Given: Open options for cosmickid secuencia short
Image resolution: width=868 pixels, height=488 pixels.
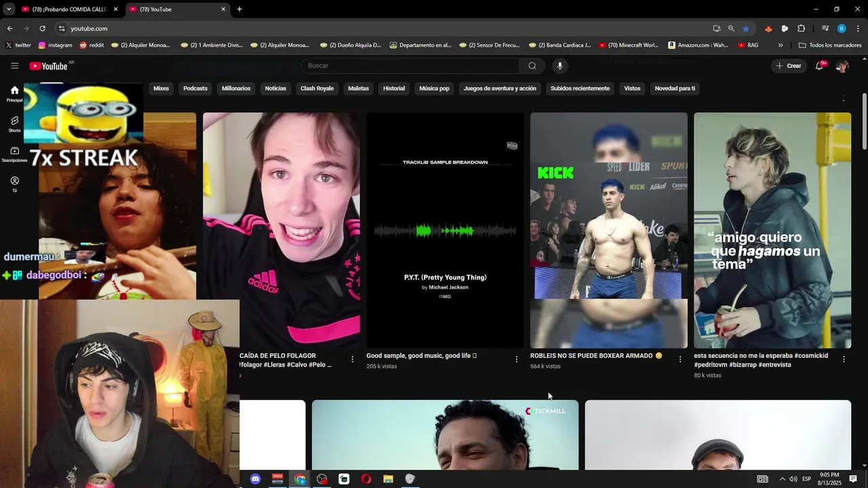Looking at the screenshot, I should pyautogui.click(x=844, y=359).
